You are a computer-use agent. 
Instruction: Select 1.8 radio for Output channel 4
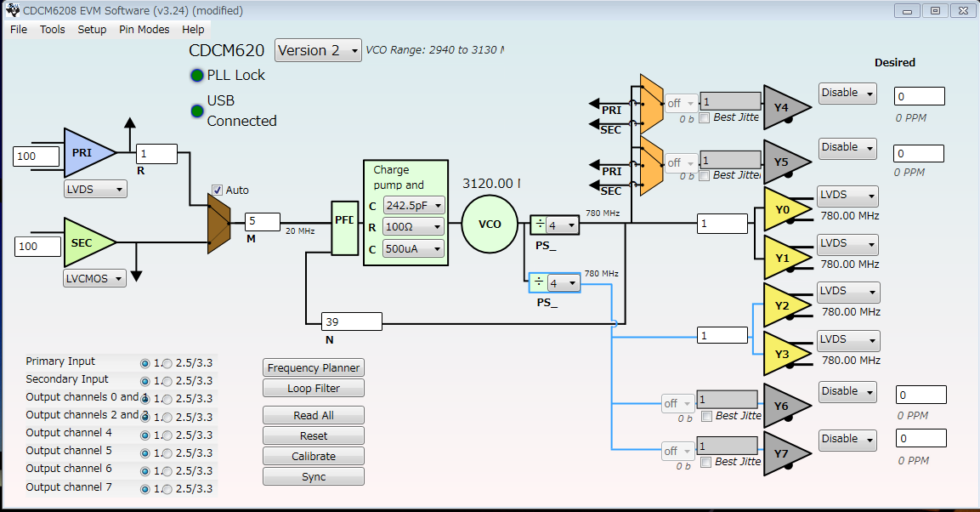pyautogui.click(x=145, y=435)
